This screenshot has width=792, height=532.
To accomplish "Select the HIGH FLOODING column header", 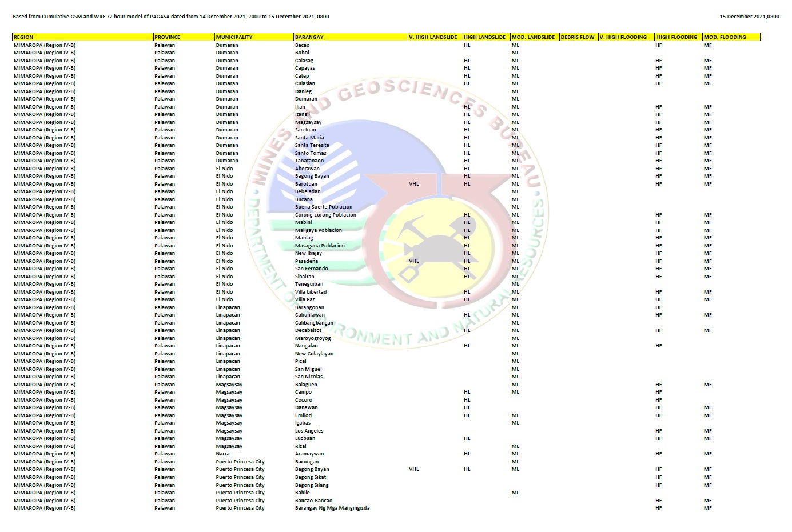I will [679, 37].
